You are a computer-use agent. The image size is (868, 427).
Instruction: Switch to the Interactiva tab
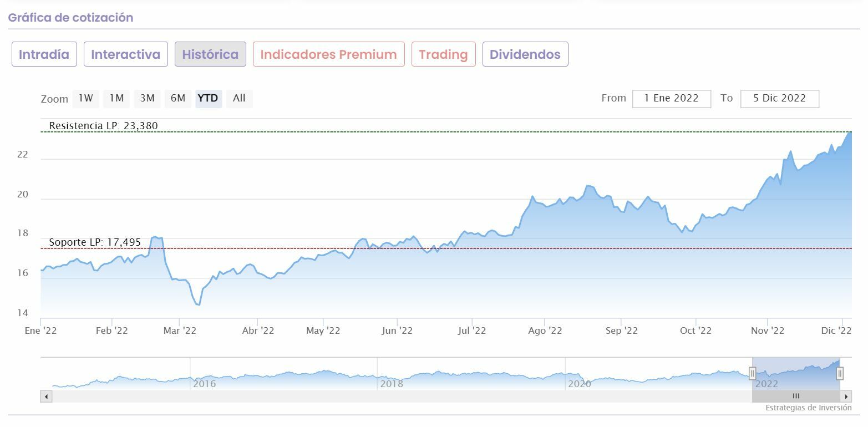[125, 54]
